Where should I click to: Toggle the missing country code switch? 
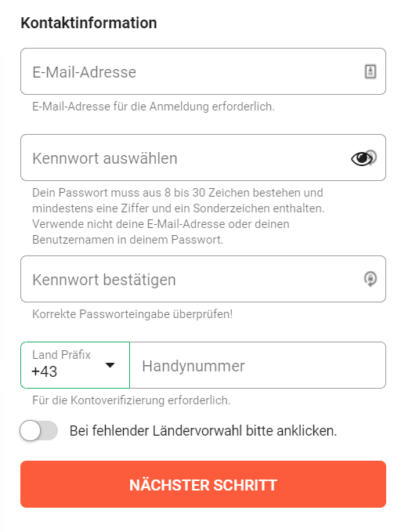38,431
